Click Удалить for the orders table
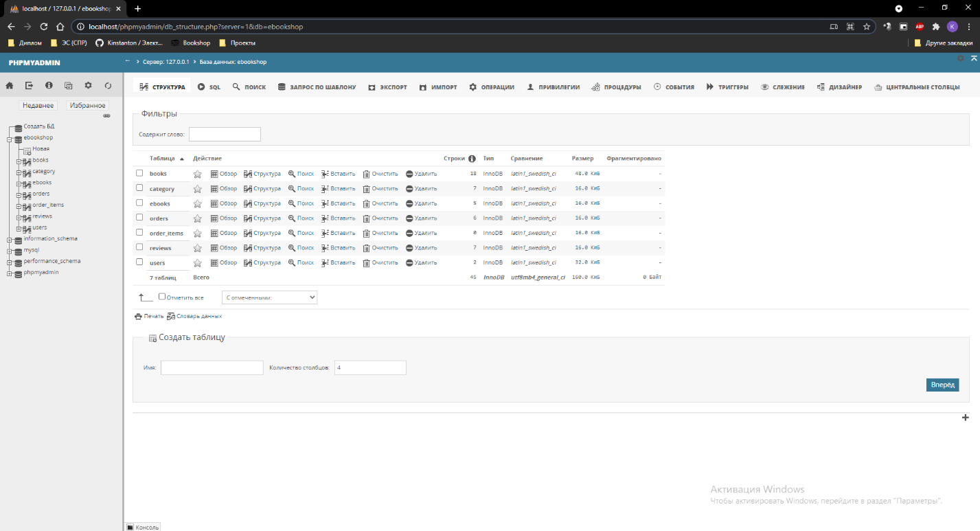The width and height of the screenshot is (980, 531). pyautogui.click(x=421, y=218)
